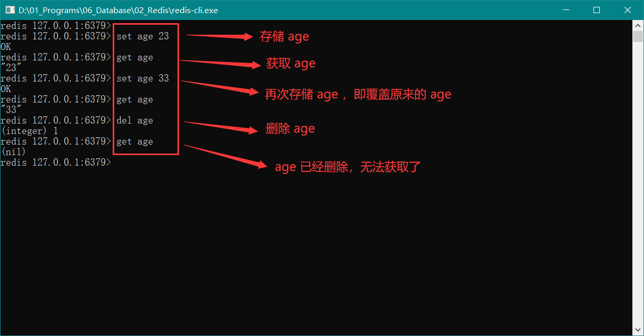Click the "33" output value

[x=11, y=110]
